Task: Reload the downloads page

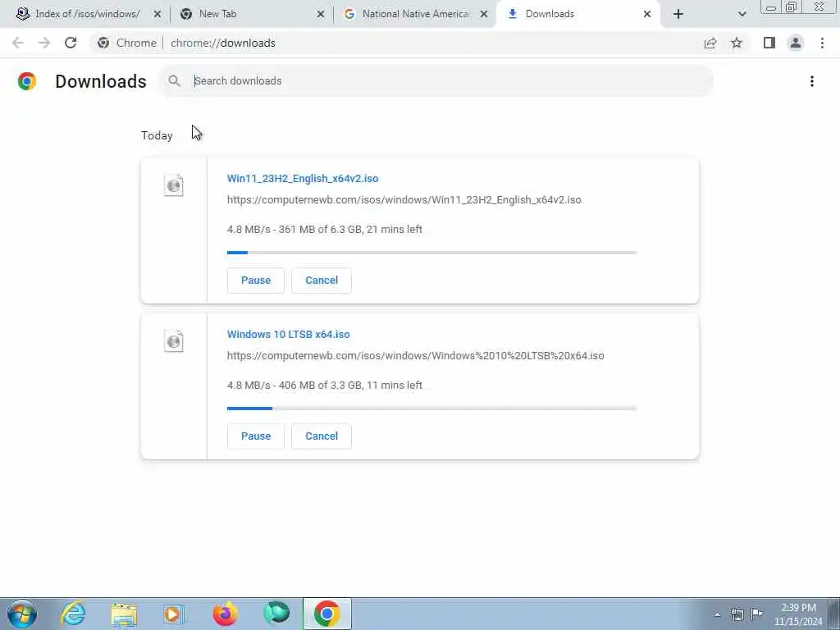Action: point(71,43)
